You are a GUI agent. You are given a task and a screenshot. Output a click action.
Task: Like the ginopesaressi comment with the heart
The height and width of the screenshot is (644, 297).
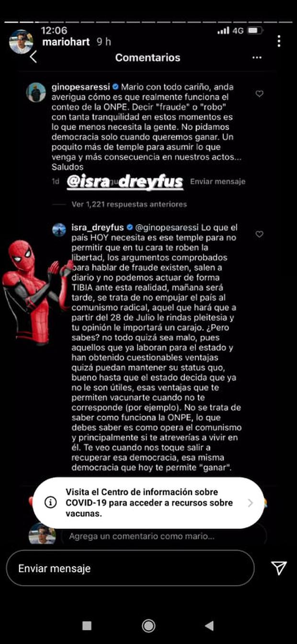(x=259, y=94)
